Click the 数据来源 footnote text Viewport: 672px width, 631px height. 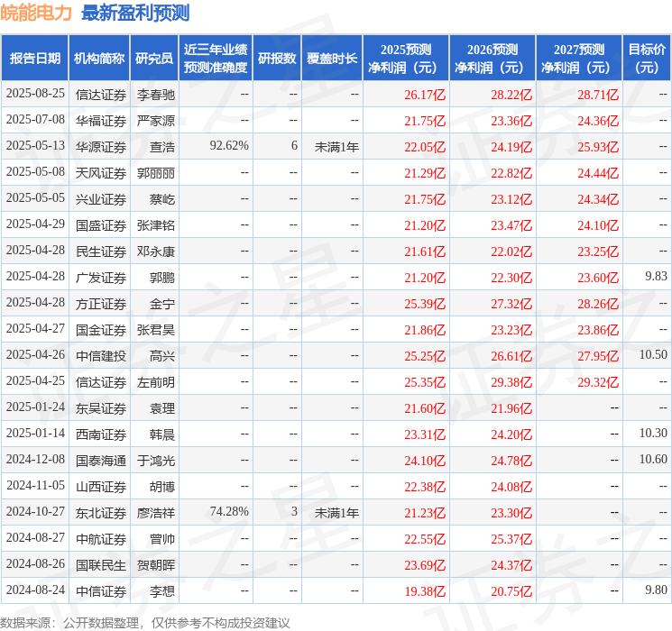click(x=145, y=623)
